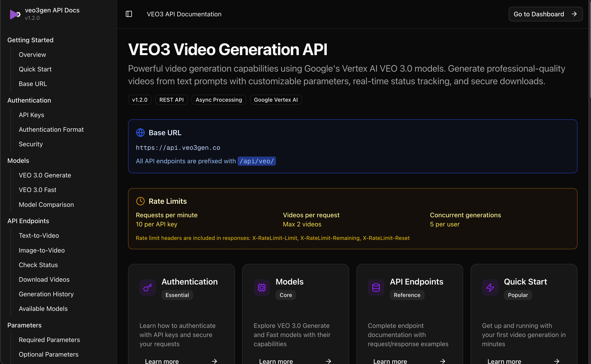Image resolution: width=591 pixels, height=364 pixels.
Task: Open Learn more on Models card
Action: (295, 361)
